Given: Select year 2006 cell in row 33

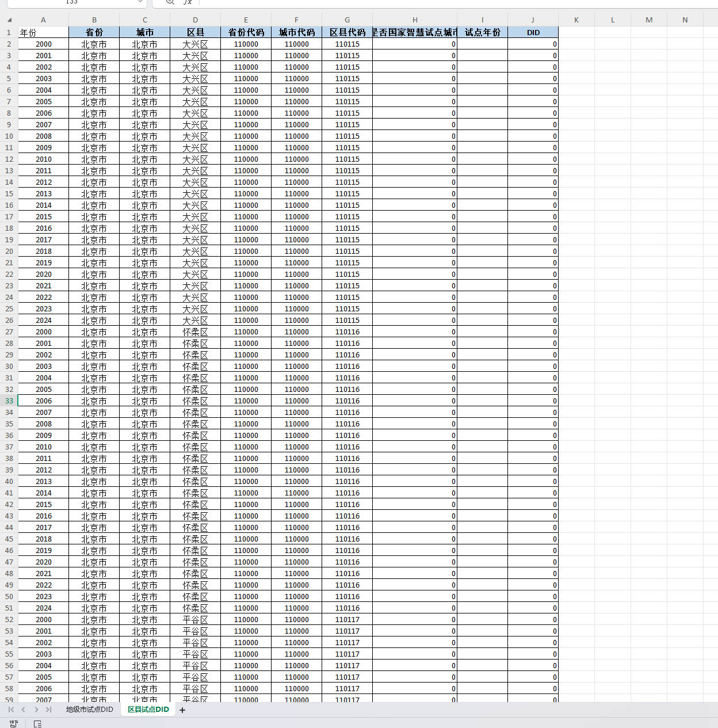Looking at the screenshot, I should pyautogui.click(x=43, y=401).
